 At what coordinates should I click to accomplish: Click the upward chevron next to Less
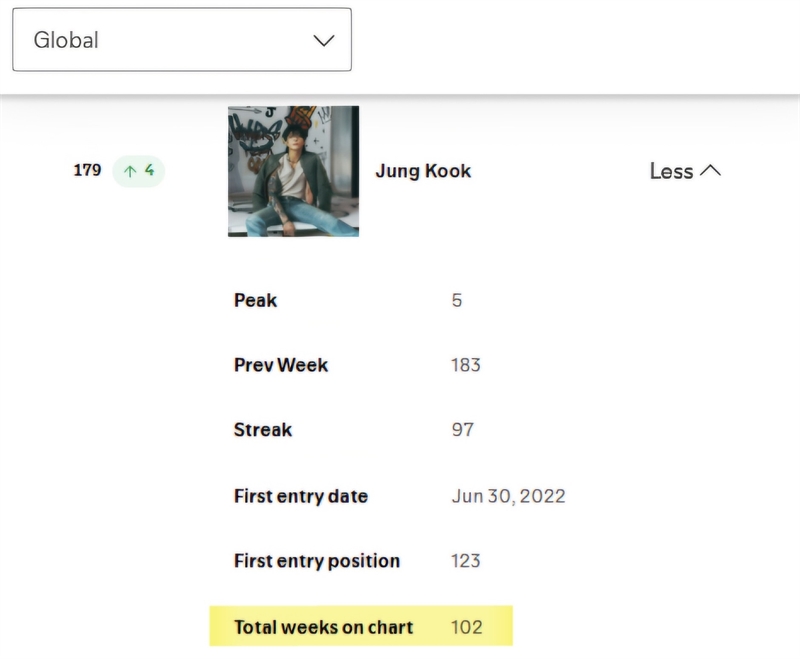[710, 171]
